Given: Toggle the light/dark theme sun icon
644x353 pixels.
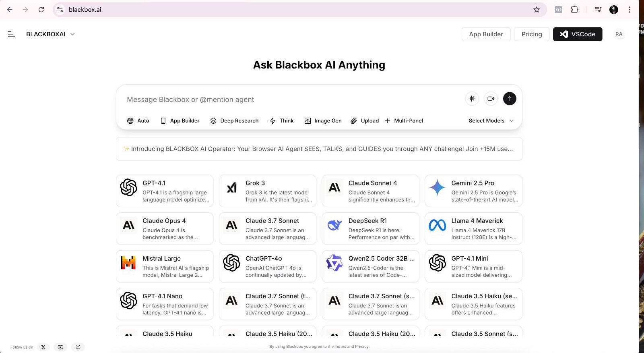Looking at the screenshot, I should 78,347.
